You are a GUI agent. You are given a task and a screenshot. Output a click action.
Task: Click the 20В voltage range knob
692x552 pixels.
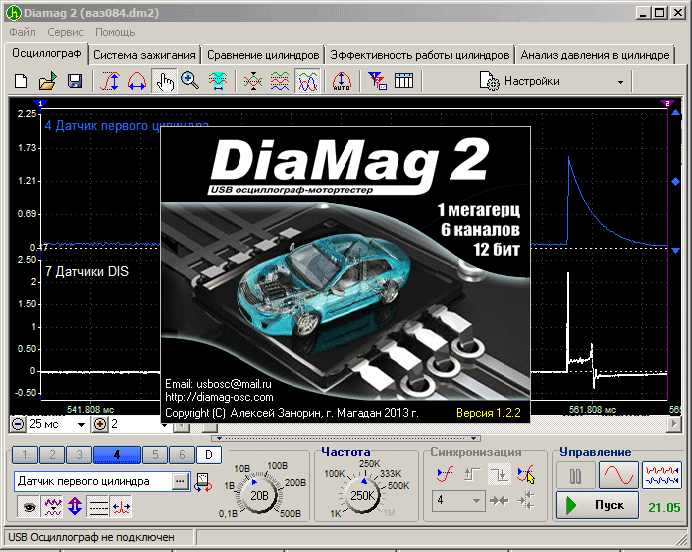coord(260,495)
